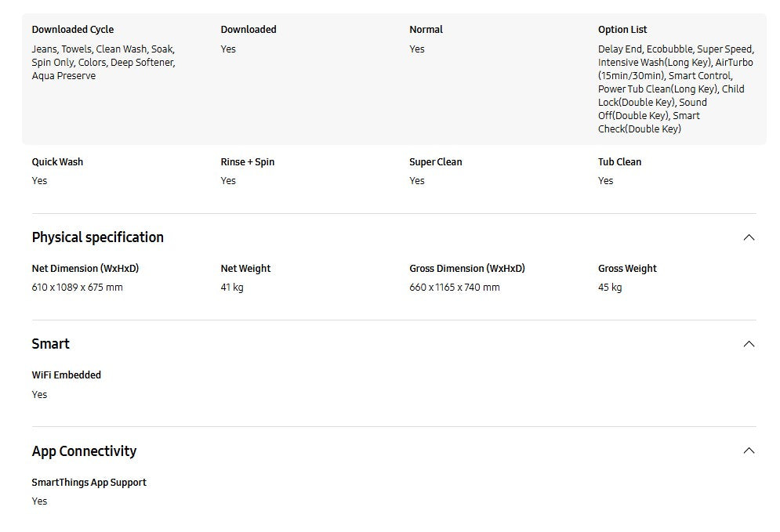The height and width of the screenshot is (532, 780).
Task: Click the Net Weight label
Action: (x=245, y=269)
